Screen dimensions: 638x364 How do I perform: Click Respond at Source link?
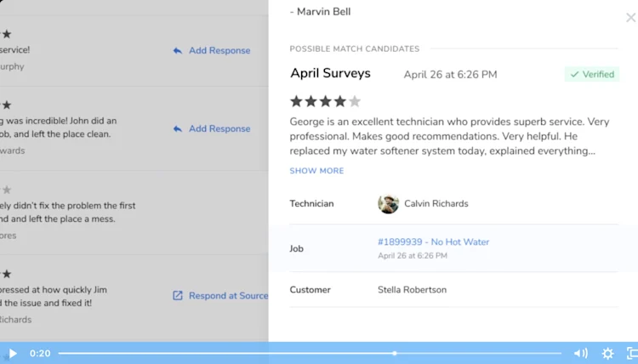click(x=228, y=296)
